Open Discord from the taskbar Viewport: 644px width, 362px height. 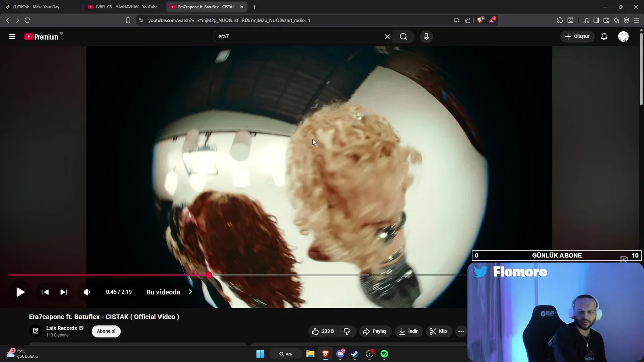pyautogui.click(x=340, y=354)
